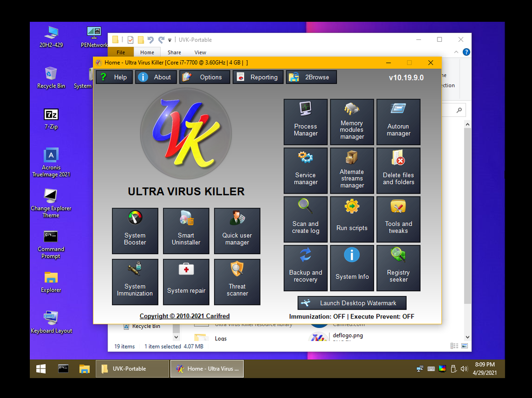
Task: Switch to UVK-Portable taskbar window
Action: click(132, 369)
